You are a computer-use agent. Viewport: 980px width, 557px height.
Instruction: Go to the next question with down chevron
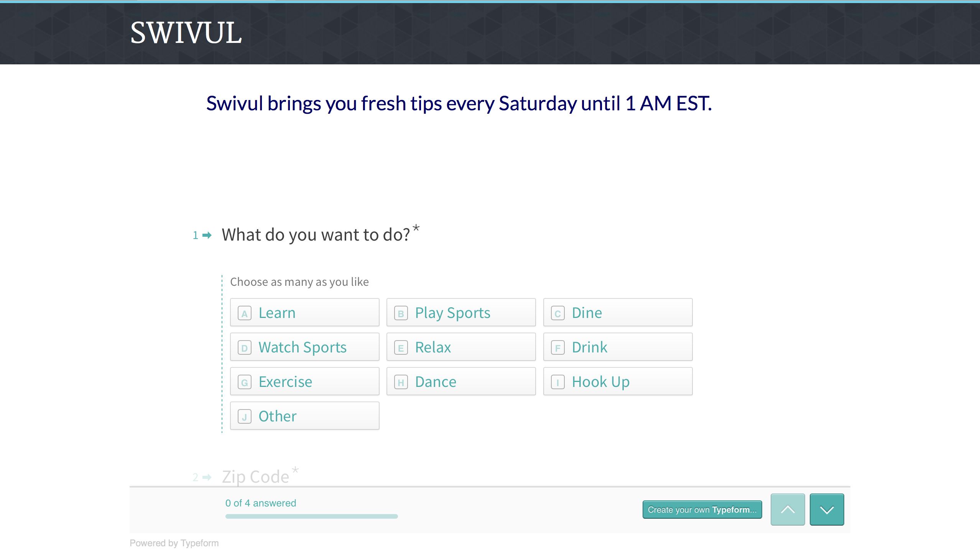pos(827,509)
